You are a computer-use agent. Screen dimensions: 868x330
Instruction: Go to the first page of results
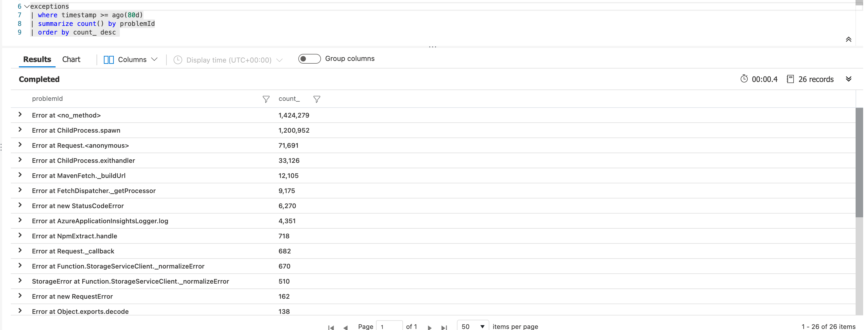[x=331, y=327]
